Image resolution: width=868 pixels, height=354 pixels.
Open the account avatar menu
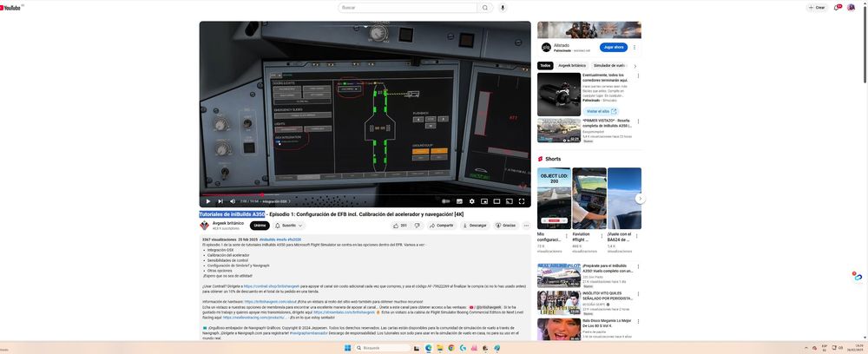pos(852,7)
